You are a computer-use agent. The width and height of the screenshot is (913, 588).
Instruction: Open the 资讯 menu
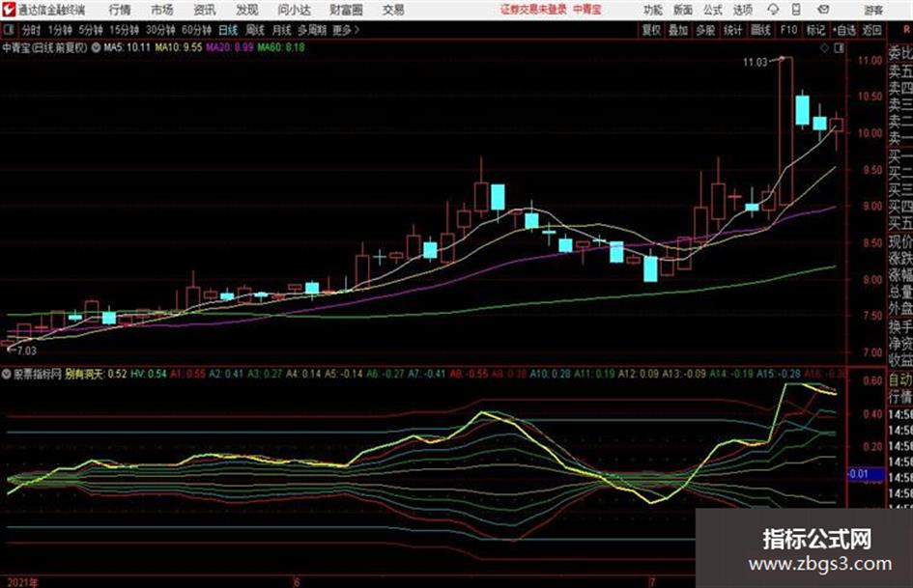(x=205, y=10)
